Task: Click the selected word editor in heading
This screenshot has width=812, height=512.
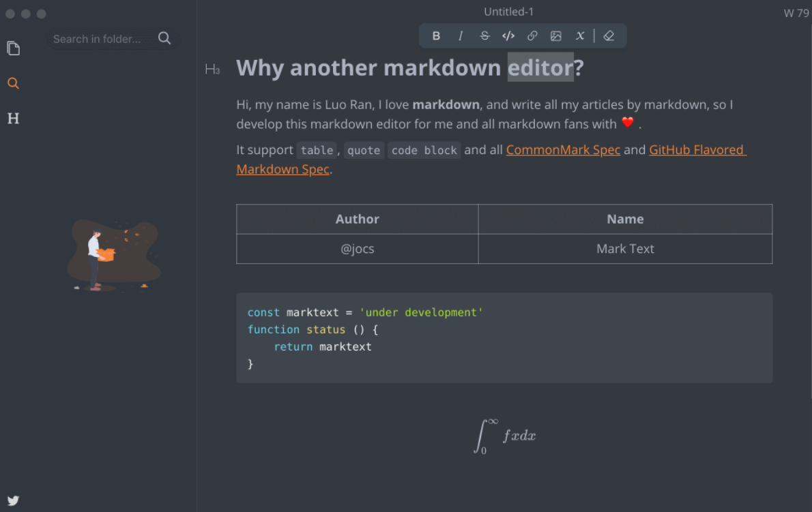Action: (540, 67)
